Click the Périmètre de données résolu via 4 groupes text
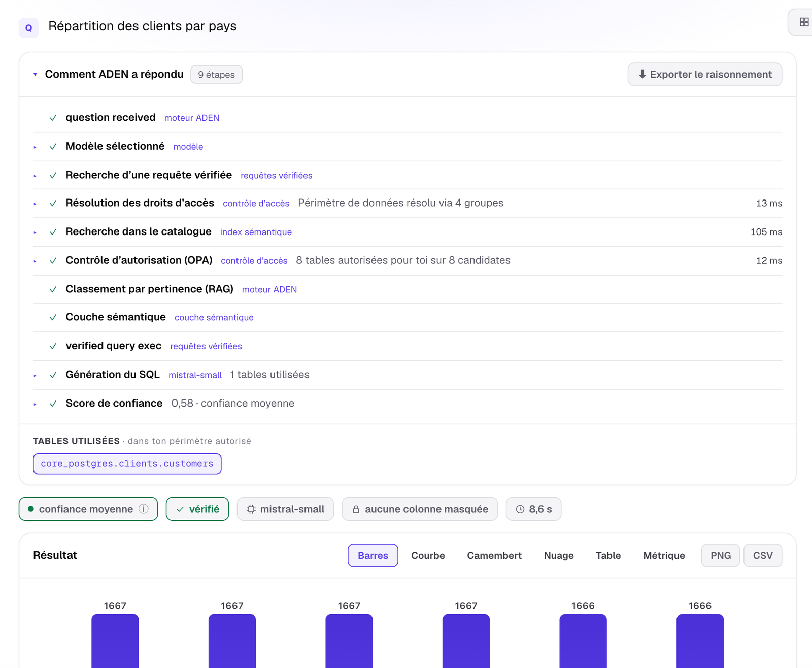The image size is (812, 668). (401, 203)
